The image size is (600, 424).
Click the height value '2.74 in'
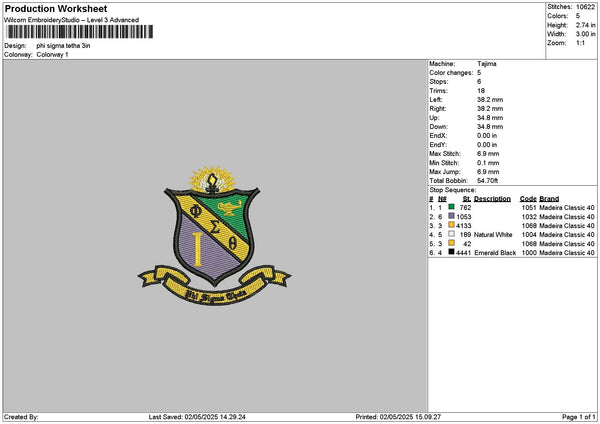(585, 25)
